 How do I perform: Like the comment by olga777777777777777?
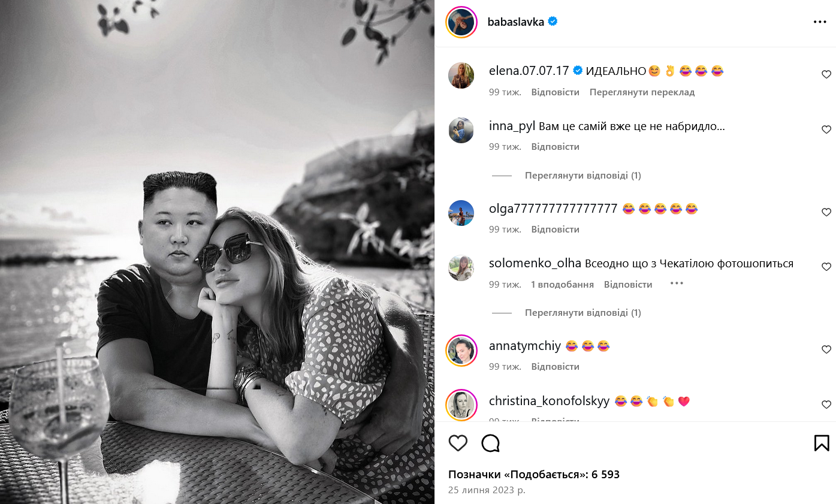pos(826,212)
